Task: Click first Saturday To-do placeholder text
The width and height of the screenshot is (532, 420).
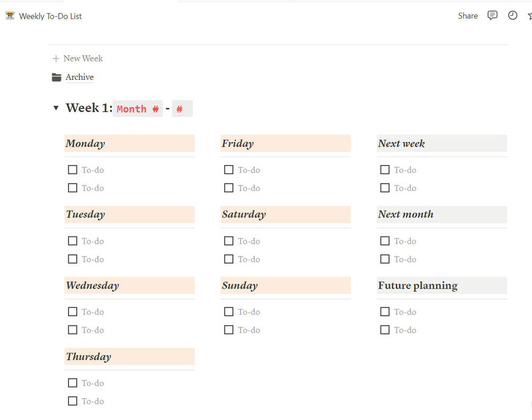Action: click(x=249, y=241)
